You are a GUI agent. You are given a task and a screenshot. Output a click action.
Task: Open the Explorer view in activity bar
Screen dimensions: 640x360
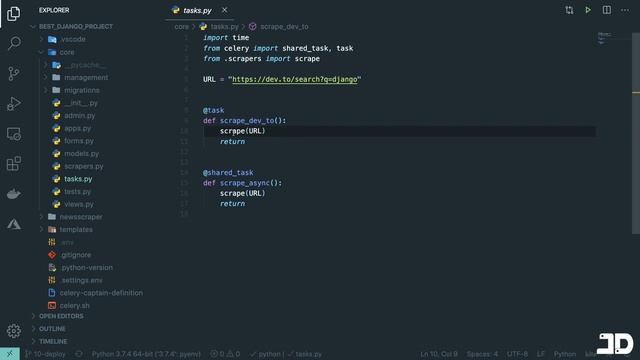13,13
